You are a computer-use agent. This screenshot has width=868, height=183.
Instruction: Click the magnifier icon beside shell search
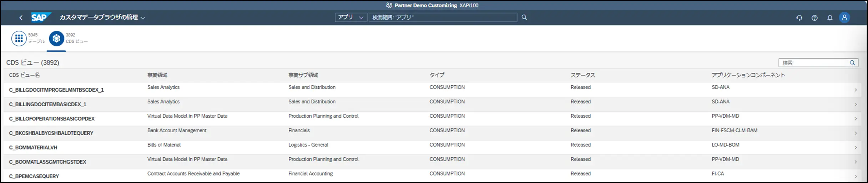coord(524,17)
